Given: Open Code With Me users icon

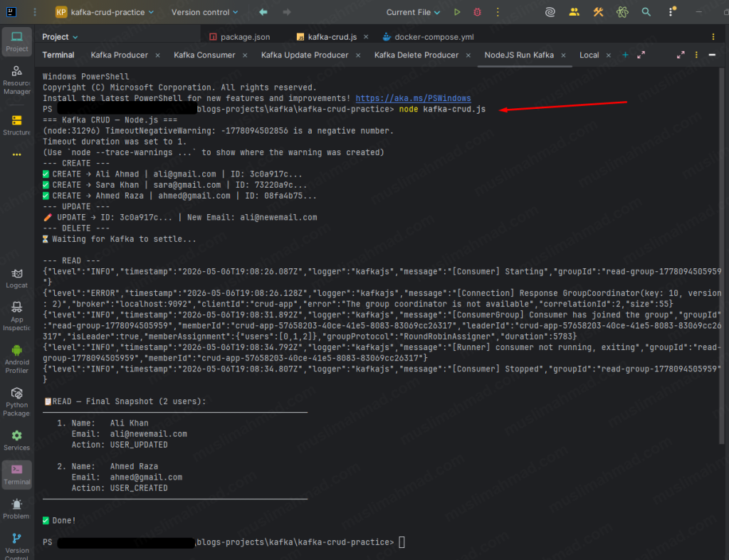Looking at the screenshot, I should 575,12.
